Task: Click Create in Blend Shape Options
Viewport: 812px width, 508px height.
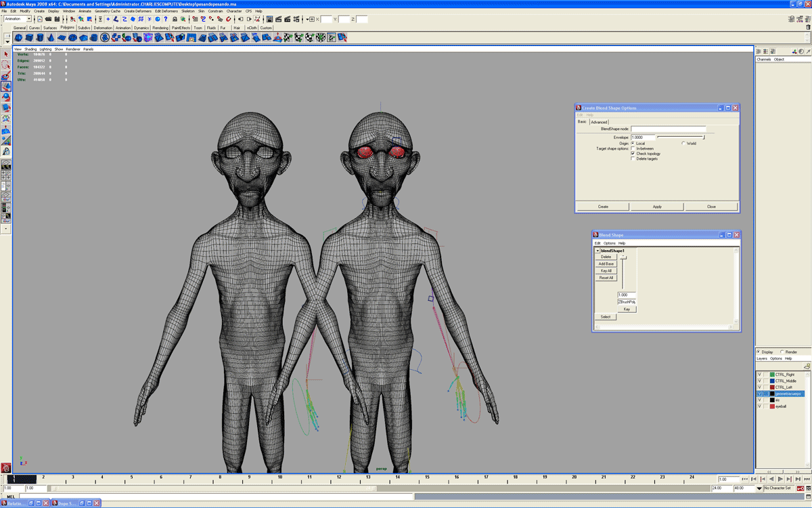Action: [x=603, y=207]
